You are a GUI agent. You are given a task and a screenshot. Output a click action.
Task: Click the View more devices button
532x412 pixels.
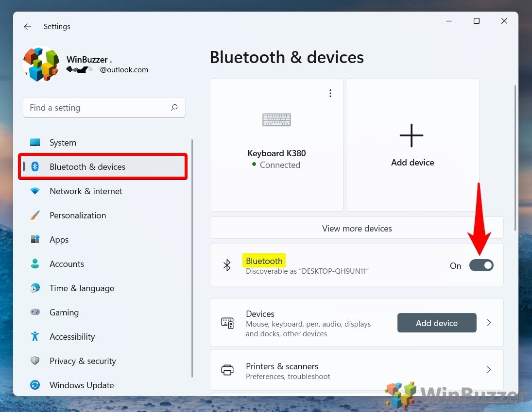click(x=357, y=228)
